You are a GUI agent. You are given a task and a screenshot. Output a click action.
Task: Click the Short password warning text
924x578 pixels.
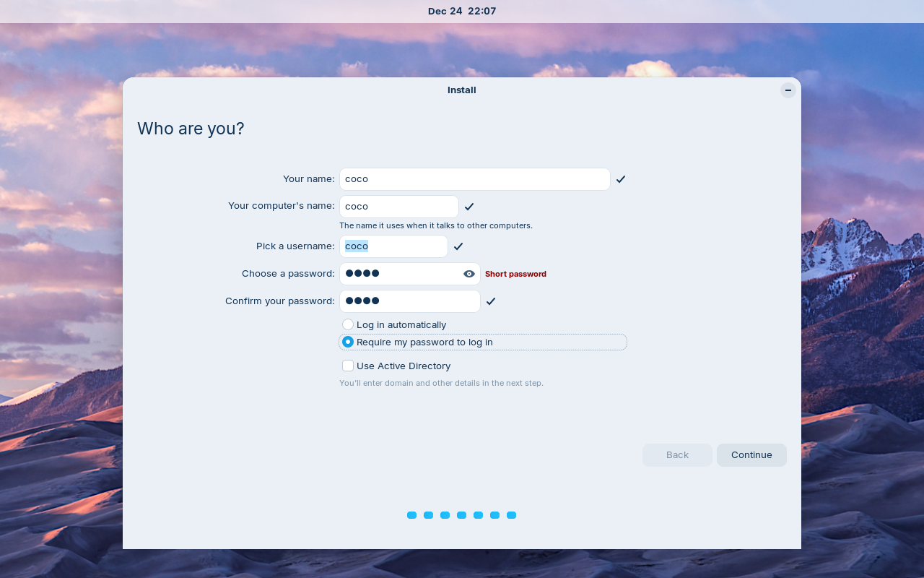(515, 274)
